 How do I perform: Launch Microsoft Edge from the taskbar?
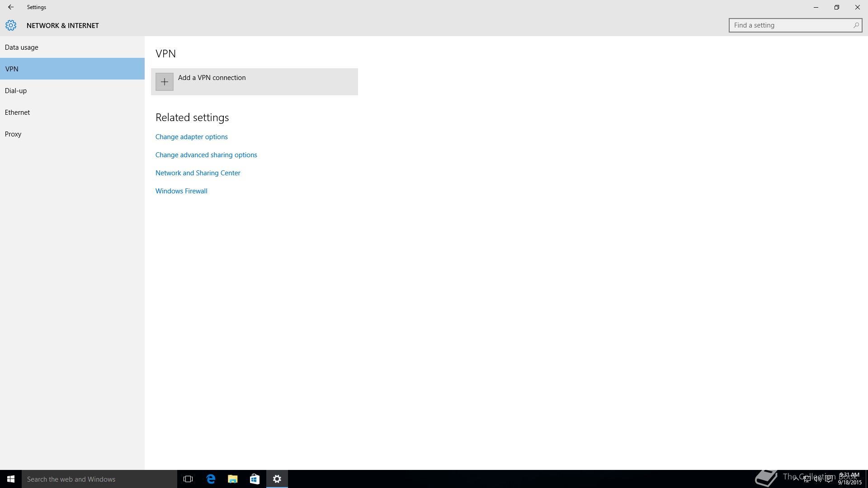[x=211, y=479]
